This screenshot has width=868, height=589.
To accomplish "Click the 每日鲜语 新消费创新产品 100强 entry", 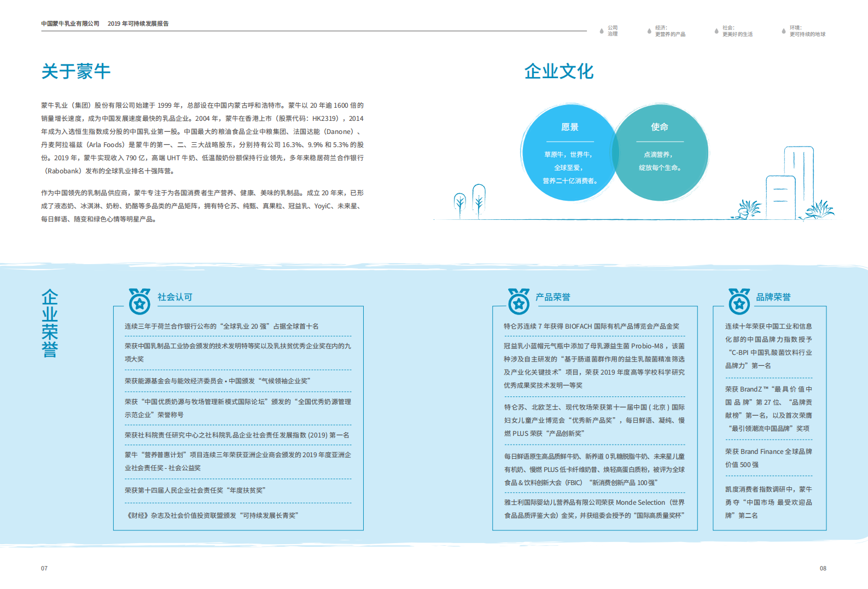I will 595,470.
